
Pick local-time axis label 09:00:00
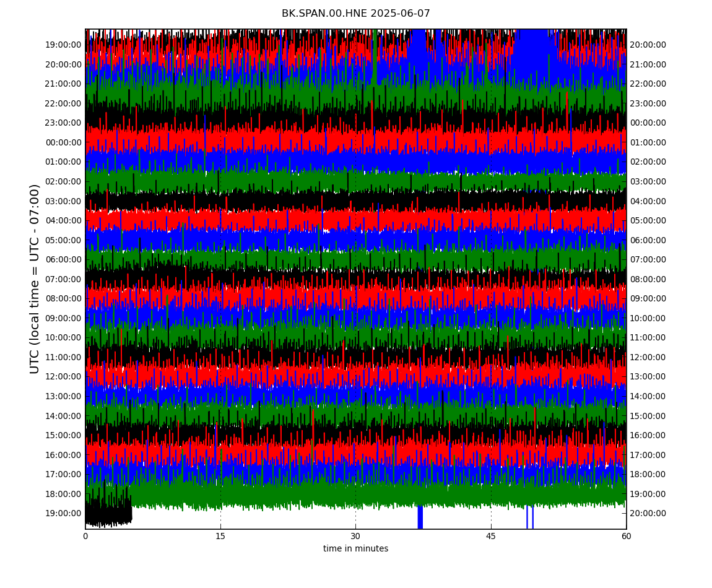click(648, 299)
